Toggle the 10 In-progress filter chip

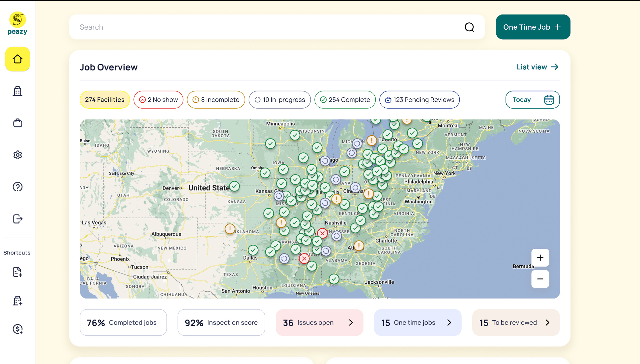click(279, 100)
